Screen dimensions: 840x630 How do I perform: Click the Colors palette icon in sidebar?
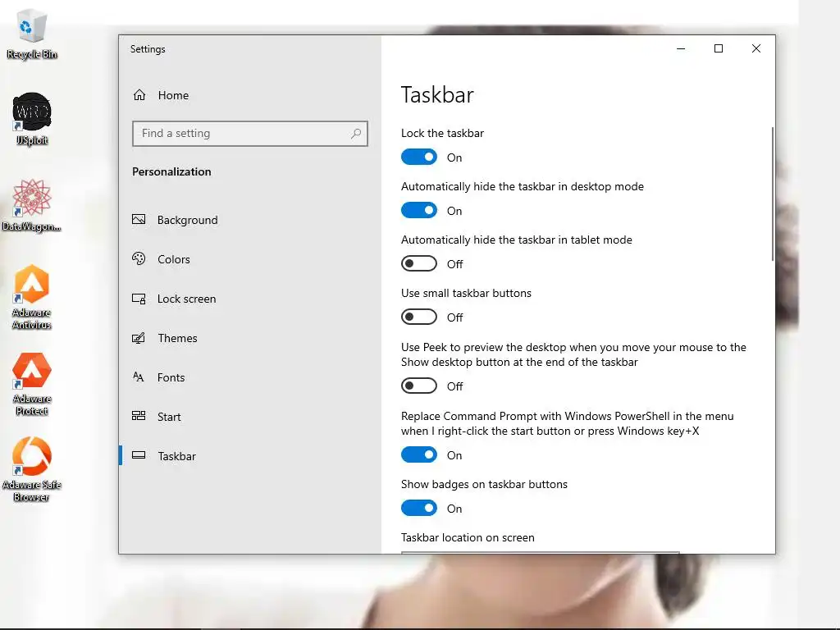(139, 258)
